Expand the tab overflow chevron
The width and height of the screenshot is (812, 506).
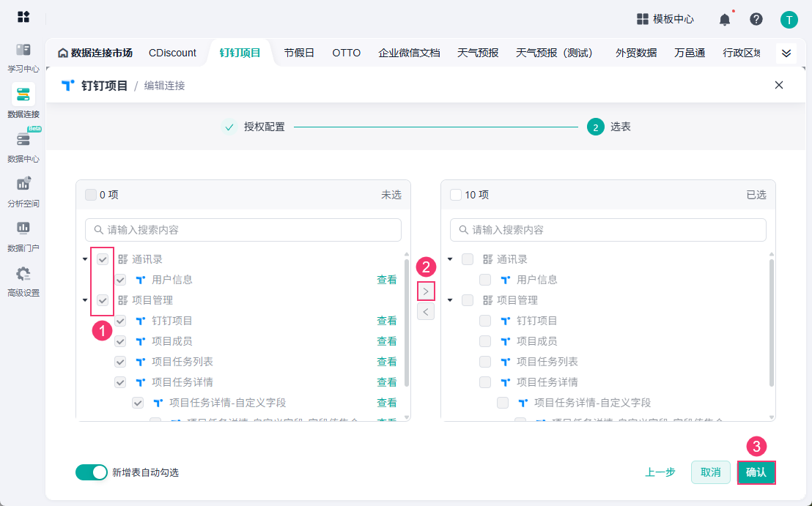pos(786,53)
